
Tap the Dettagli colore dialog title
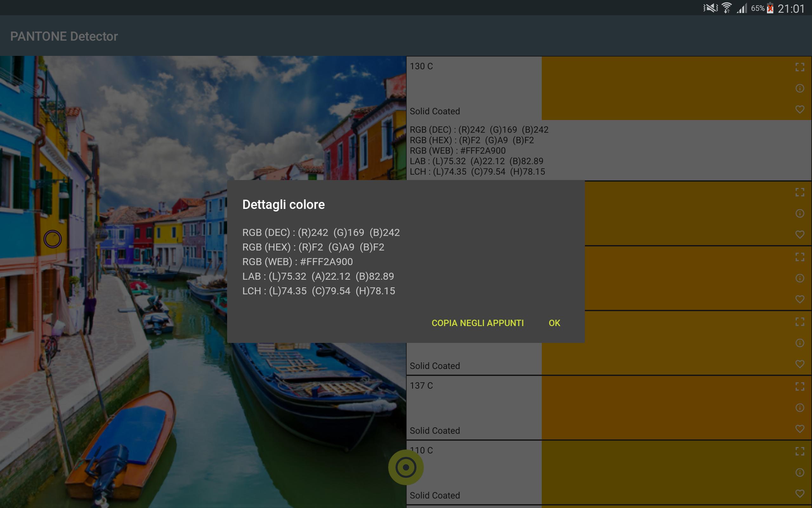pyautogui.click(x=284, y=204)
